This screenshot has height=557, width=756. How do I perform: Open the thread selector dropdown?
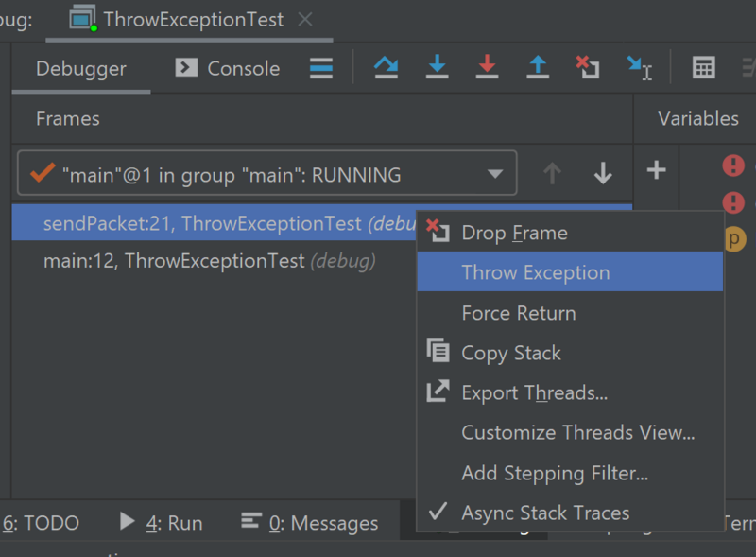point(494,174)
